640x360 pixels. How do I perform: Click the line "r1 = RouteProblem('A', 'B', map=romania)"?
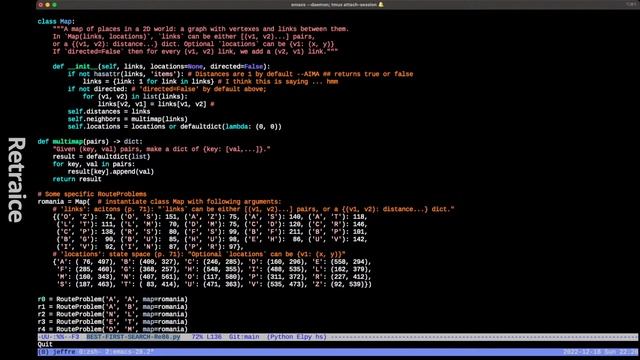coord(113,307)
